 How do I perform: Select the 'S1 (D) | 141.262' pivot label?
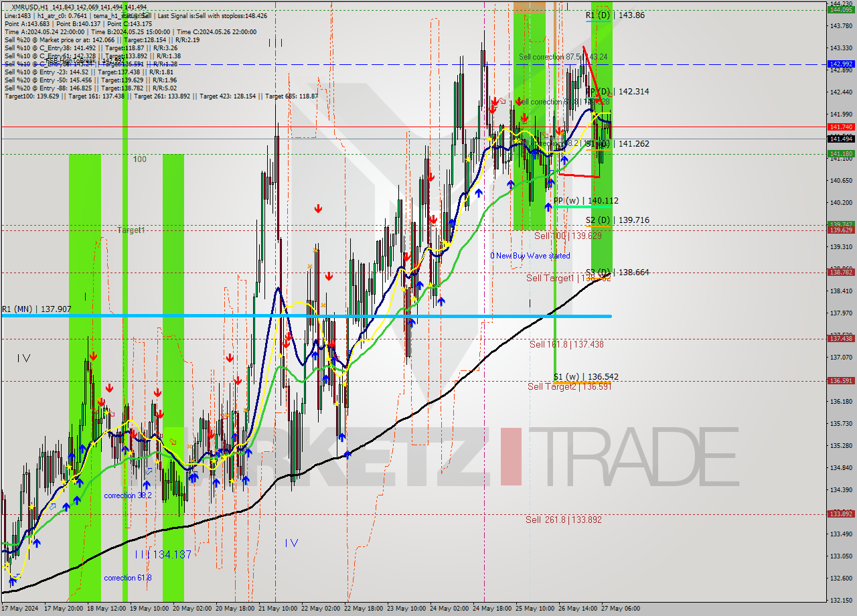(617, 143)
